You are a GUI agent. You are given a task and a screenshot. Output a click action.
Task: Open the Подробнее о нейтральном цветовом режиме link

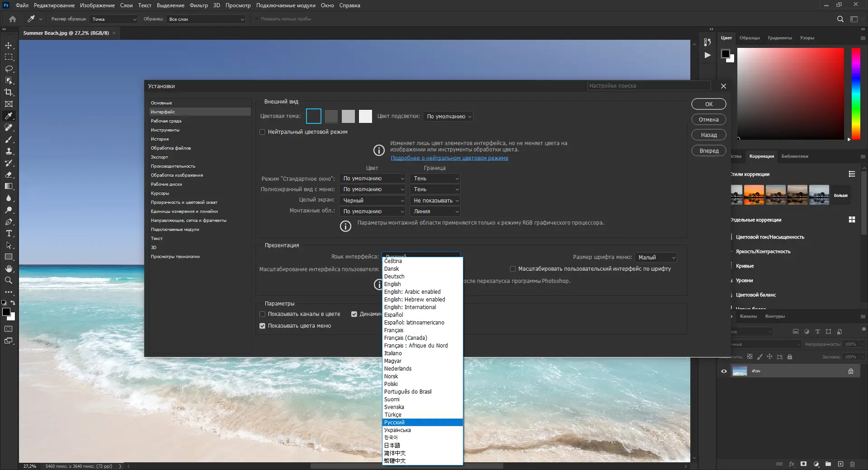(449, 158)
